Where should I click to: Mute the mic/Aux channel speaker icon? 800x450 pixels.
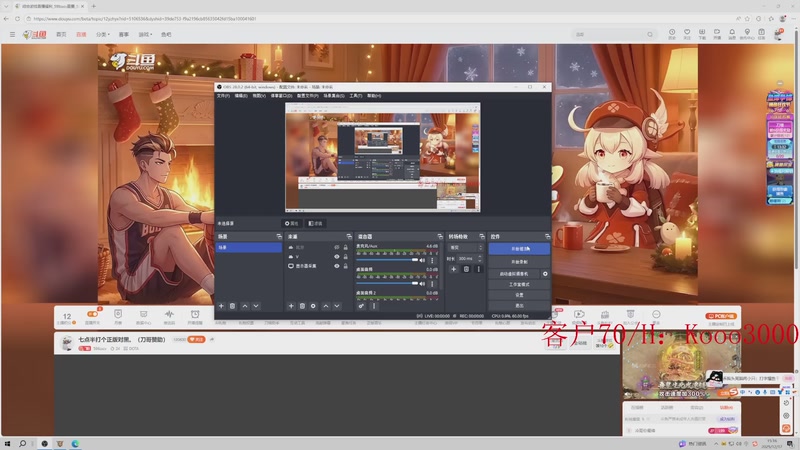[422, 260]
